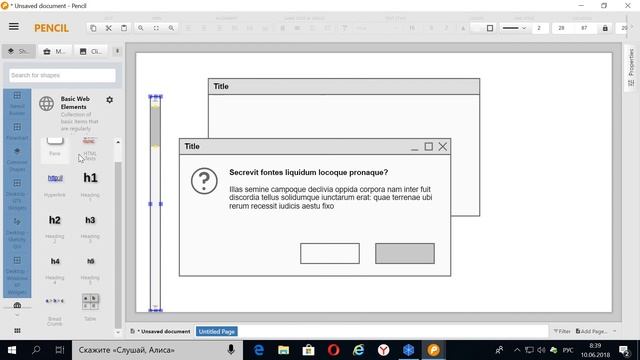Select the Stencil Builder collection

17,103
